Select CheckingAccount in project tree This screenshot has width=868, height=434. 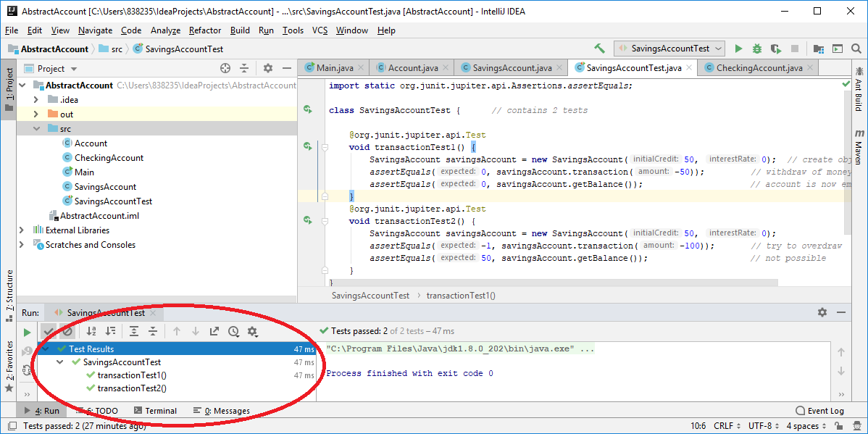point(109,158)
